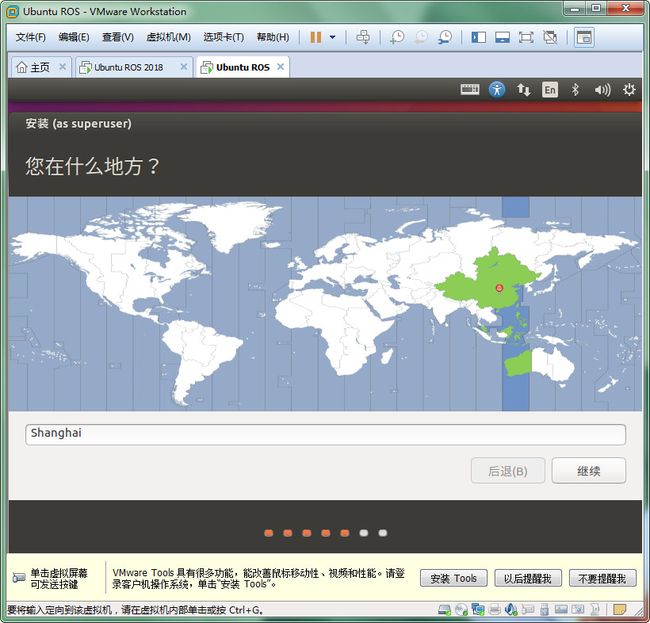The height and width of the screenshot is (623, 650).
Task: Click the hard disk status bar icon
Action: 445,609
